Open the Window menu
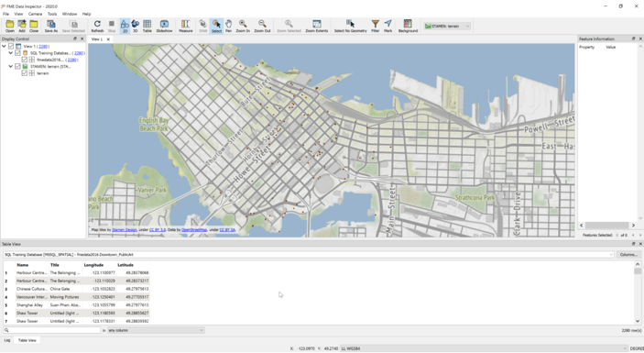Viewport: 644px width, 353px height. coord(70,14)
